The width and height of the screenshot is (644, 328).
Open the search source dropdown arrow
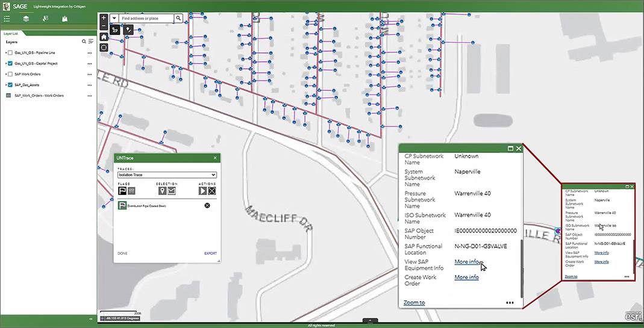[114, 18]
